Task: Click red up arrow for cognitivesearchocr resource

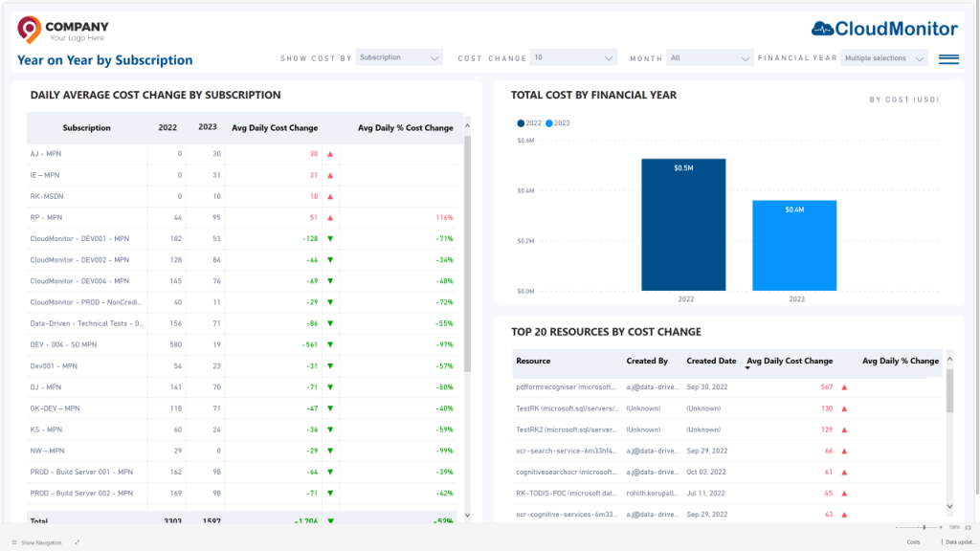Action: (844, 473)
